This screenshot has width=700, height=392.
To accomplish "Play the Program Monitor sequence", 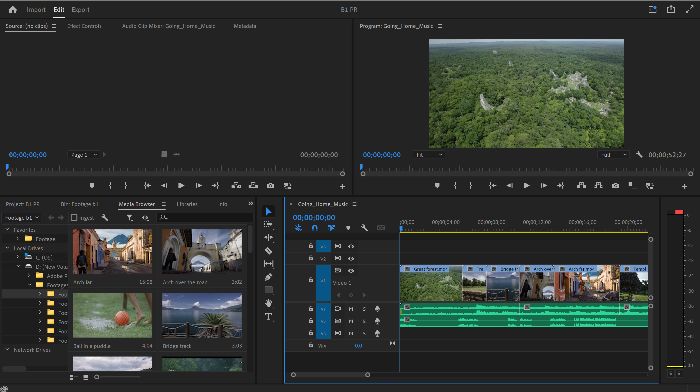I will pyautogui.click(x=526, y=185).
